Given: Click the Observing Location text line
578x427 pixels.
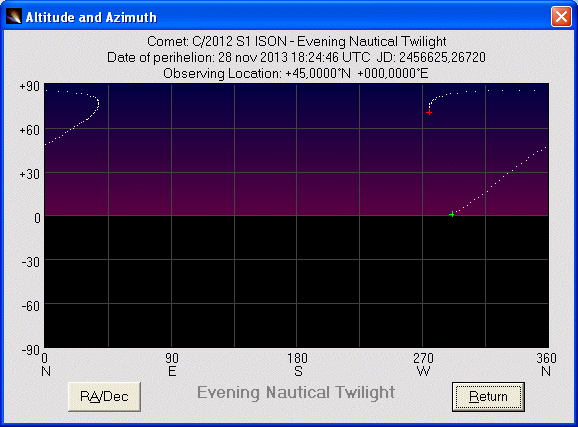Looking at the screenshot, I should [296, 73].
